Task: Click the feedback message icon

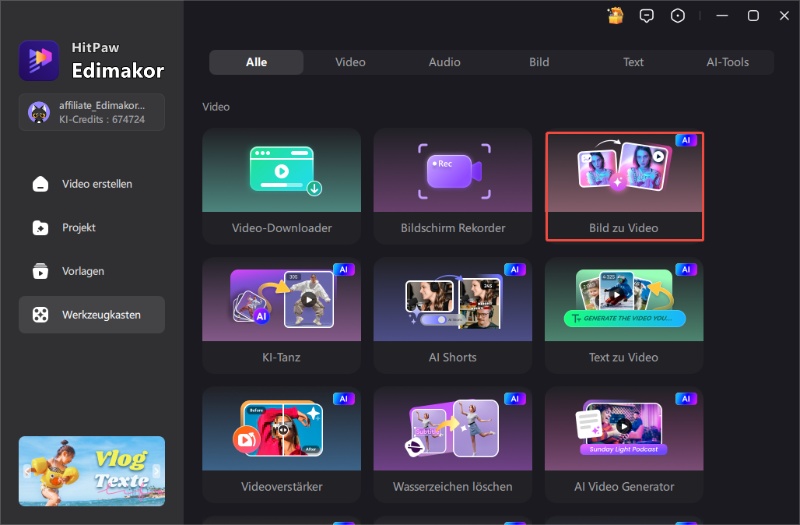Action: pyautogui.click(x=647, y=15)
